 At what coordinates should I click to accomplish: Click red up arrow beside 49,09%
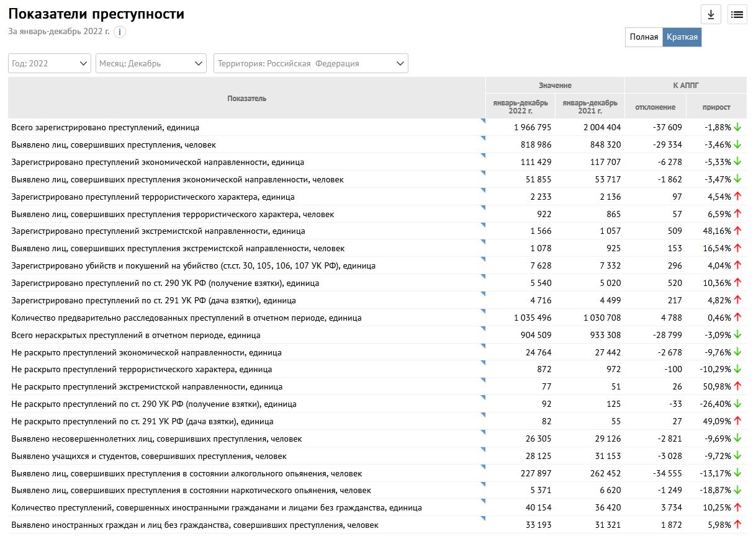coord(737,421)
